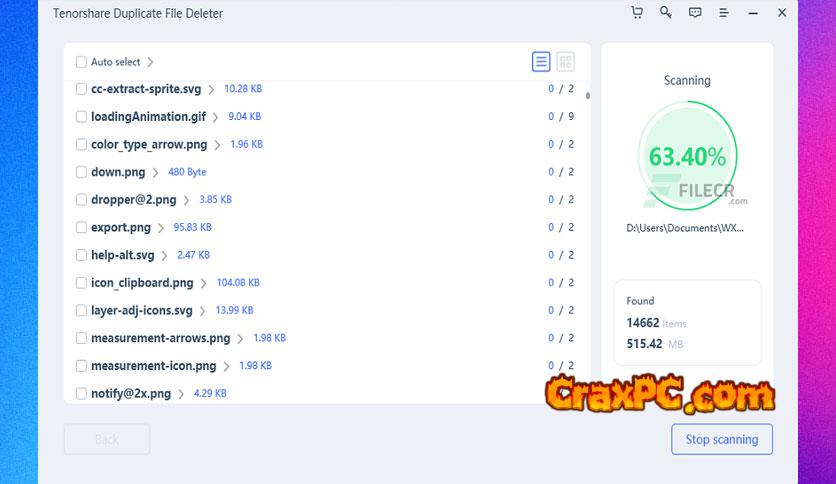The image size is (836, 484).
Task: Expand the help-alt.svg group chevron
Action: pos(164,256)
